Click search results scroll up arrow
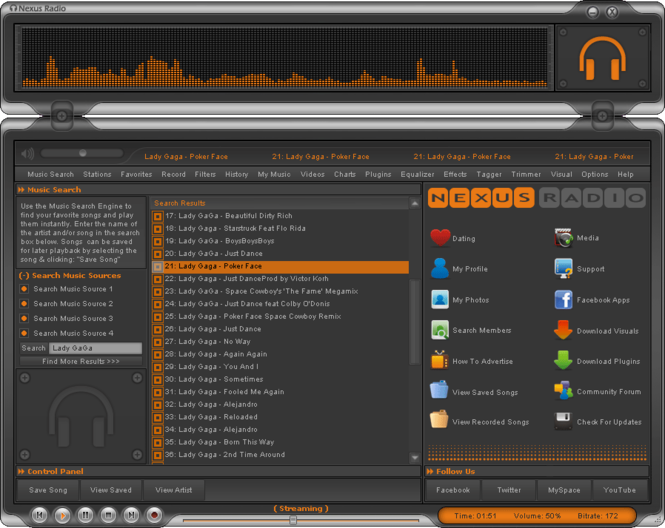This screenshot has height=528, width=665. click(x=415, y=204)
